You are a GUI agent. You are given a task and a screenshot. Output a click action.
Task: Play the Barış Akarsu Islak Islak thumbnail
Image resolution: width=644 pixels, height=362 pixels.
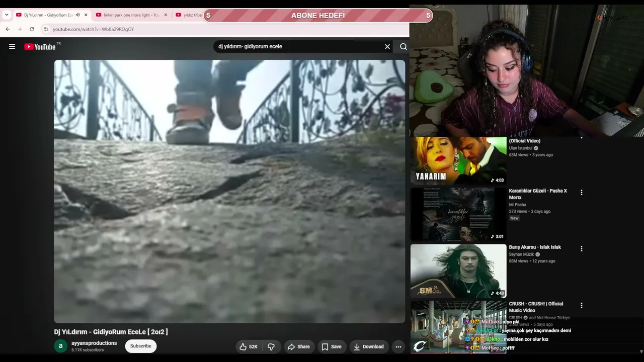point(458,271)
